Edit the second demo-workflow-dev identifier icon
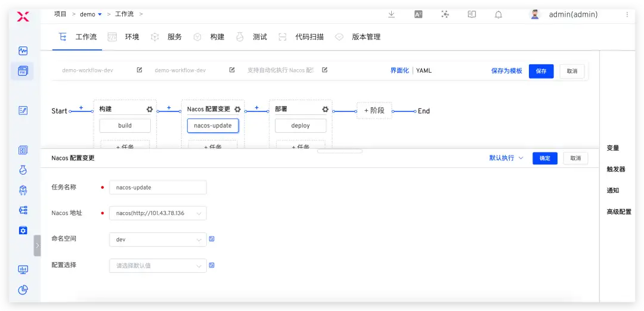 coord(232,70)
